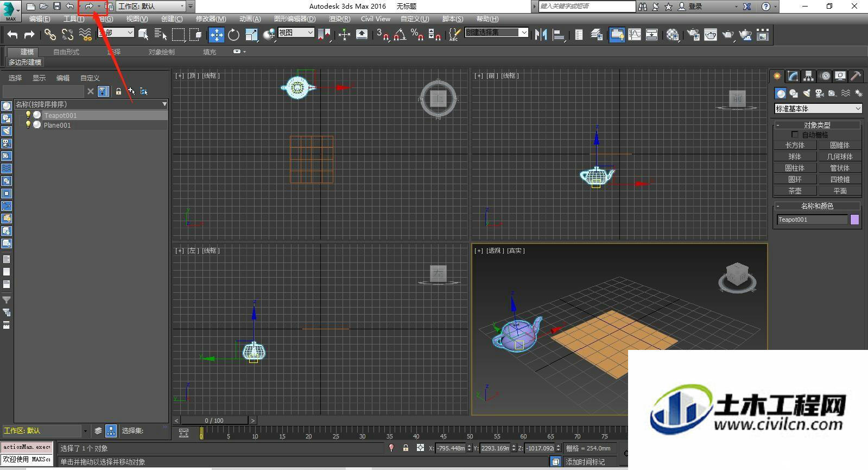Open the purple object color swatch

tap(854, 220)
